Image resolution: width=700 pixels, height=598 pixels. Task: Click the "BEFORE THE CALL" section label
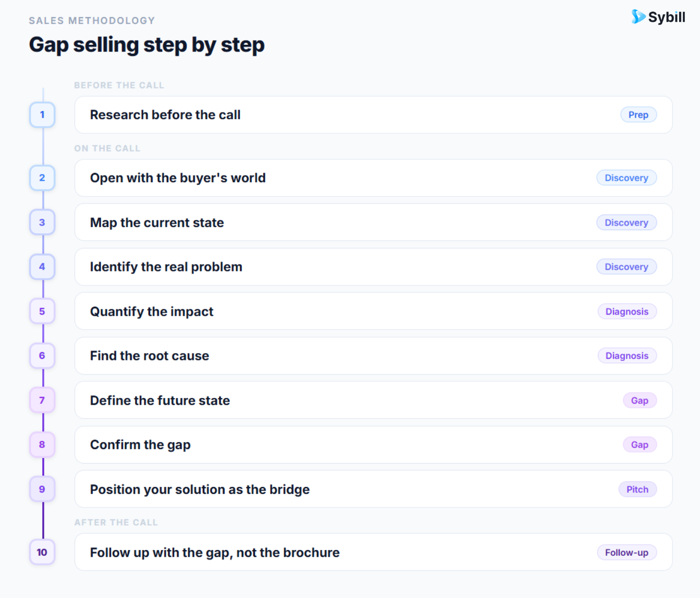pyautogui.click(x=119, y=85)
